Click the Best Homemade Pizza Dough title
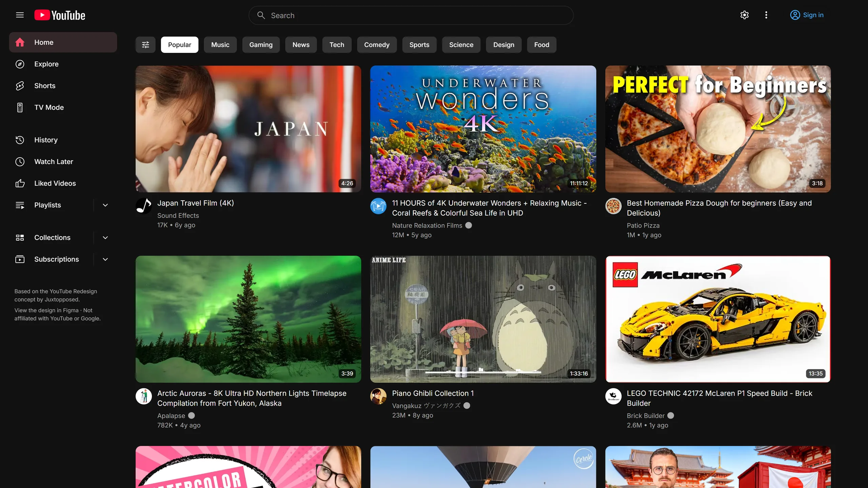The image size is (868, 488). 719,208
